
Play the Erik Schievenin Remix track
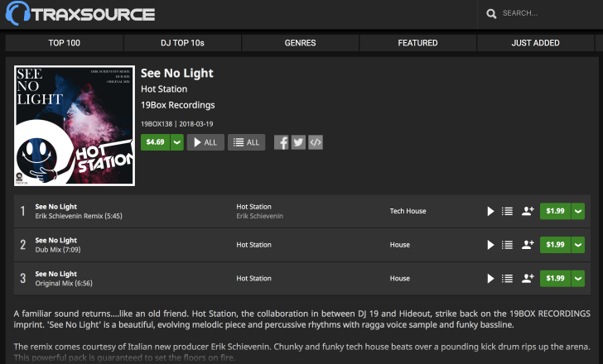(x=490, y=211)
